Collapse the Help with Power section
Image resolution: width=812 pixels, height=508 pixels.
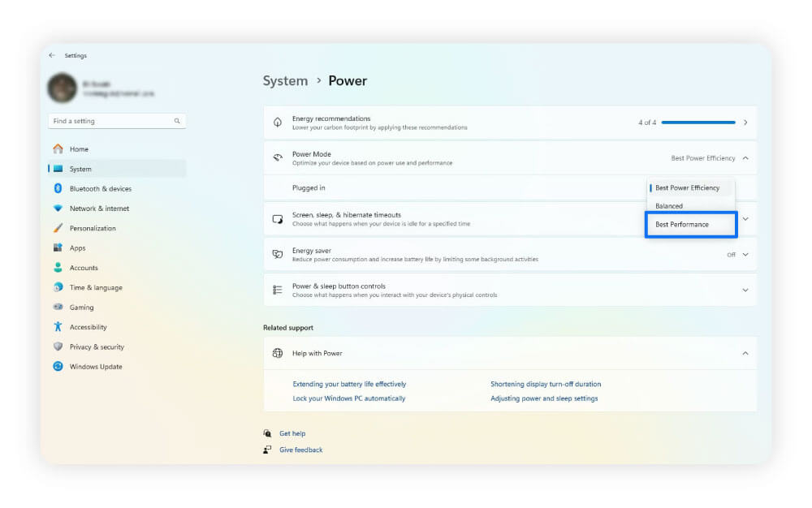pyautogui.click(x=745, y=353)
